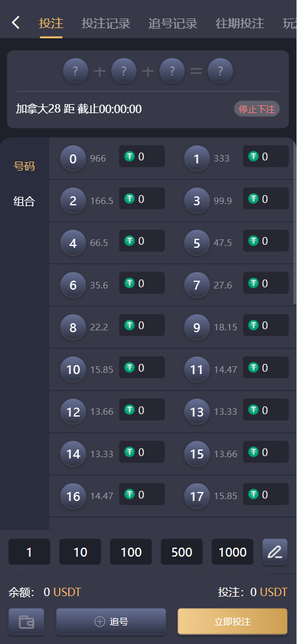The image size is (297, 644).
Task: Select number ball 0
Action: [x=73, y=159]
